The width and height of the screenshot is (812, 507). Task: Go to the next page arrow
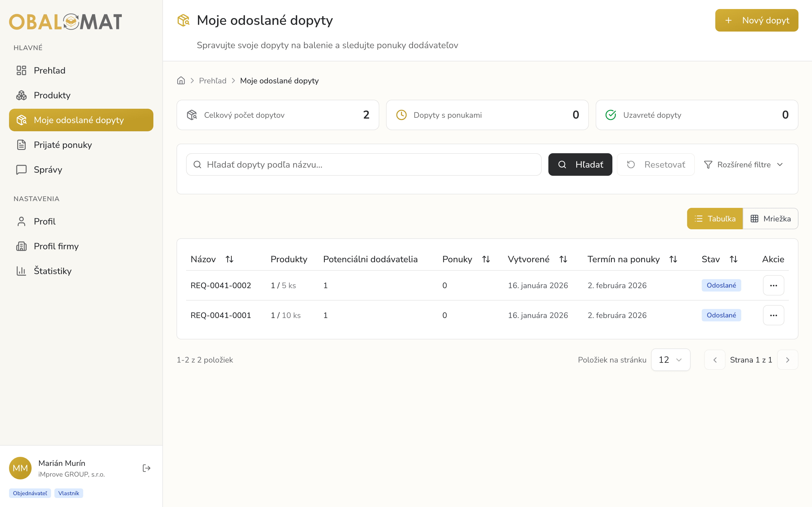[x=787, y=360]
